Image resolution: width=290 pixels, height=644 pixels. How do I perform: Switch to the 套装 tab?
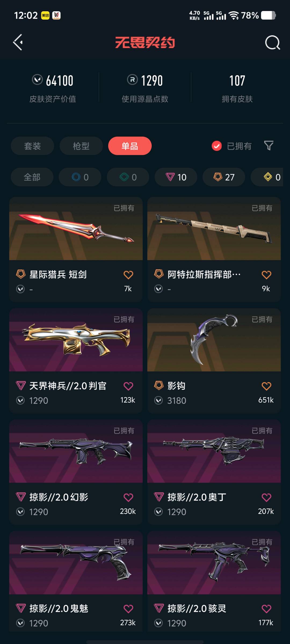[x=32, y=146]
